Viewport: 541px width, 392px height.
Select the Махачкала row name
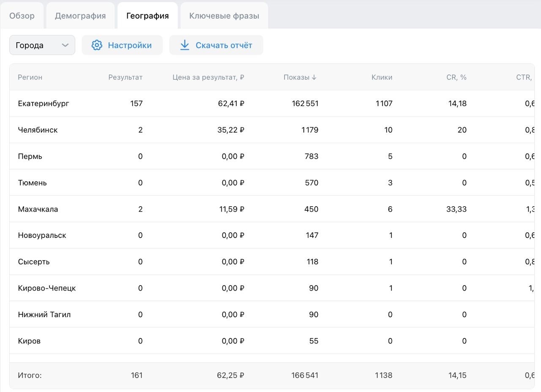38,209
